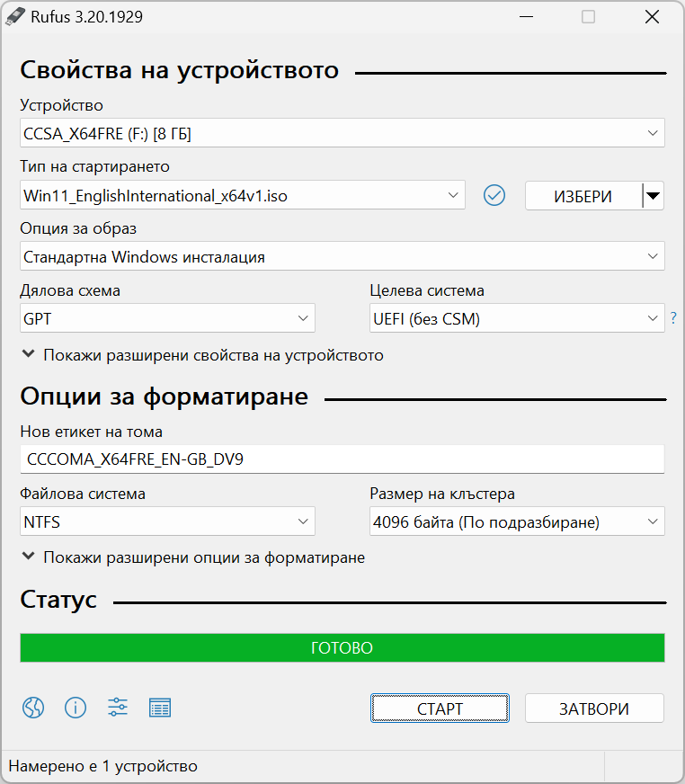Click the Опции за форматиране heading
The height and width of the screenshot is (784, 685).
click(164, 396)
